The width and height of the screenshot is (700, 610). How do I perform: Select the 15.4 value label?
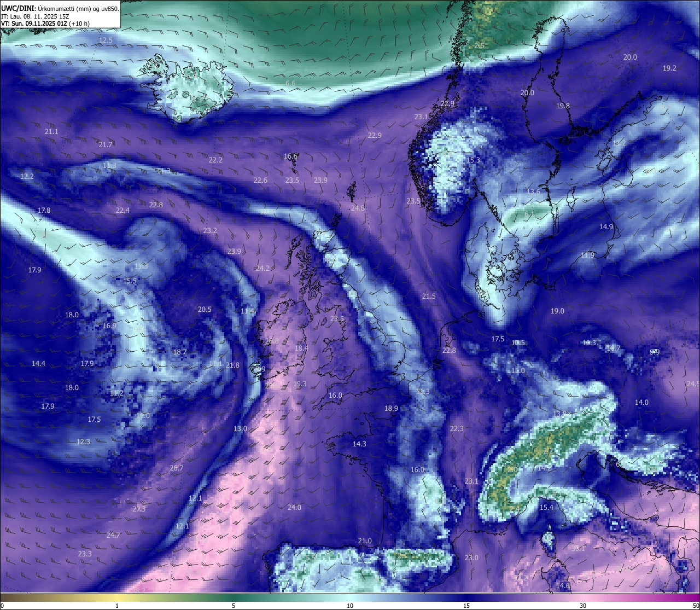pyautogui.click(x=546, y=507)
